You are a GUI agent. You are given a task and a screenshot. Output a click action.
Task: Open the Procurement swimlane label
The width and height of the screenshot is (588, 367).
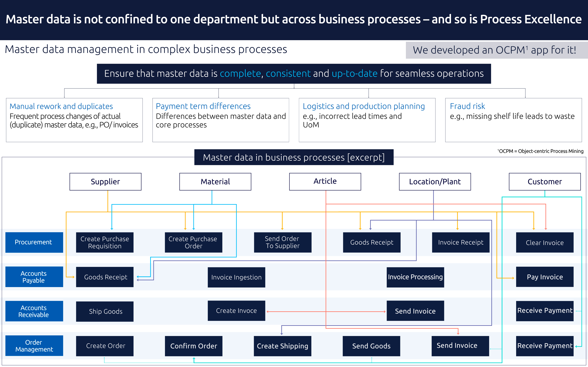34,242
